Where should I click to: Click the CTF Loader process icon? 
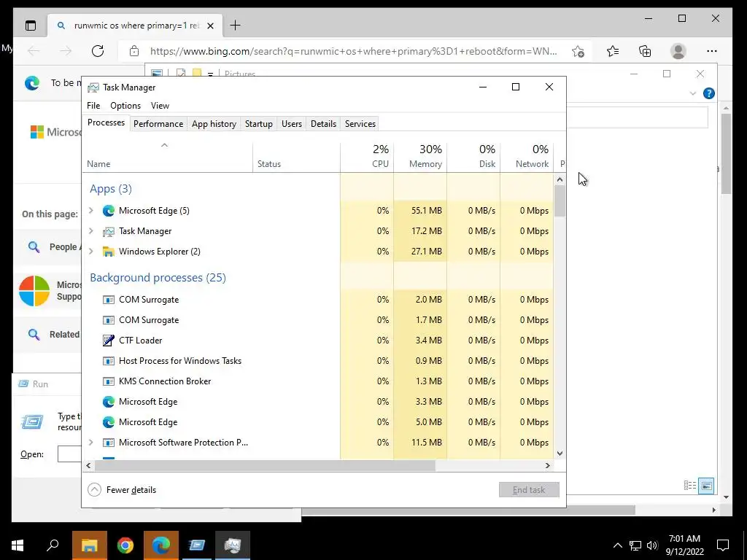point(108,341)
